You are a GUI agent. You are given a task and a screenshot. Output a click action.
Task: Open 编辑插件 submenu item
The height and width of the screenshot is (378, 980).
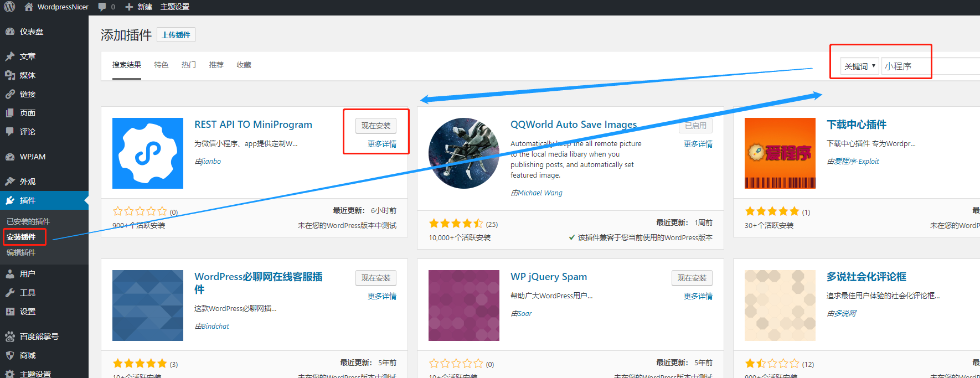point(21,252)
